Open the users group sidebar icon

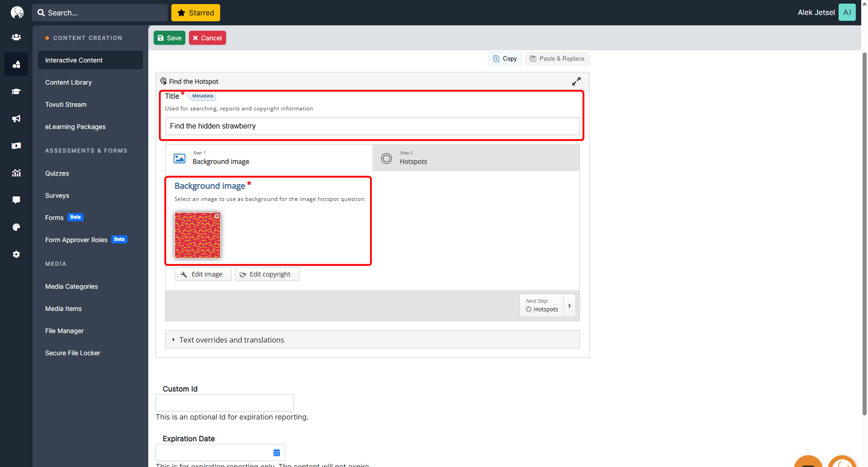[x=16, y=37]
